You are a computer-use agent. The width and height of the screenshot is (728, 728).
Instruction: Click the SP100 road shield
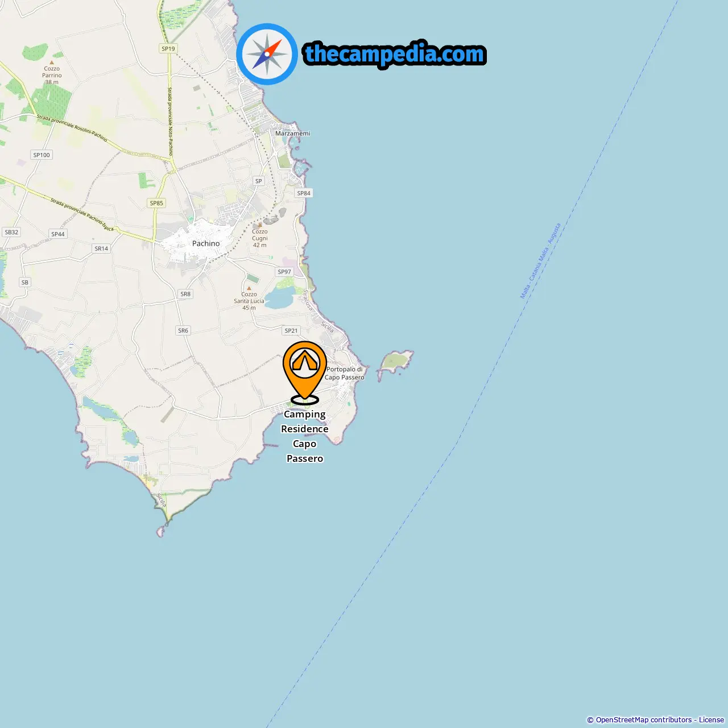pos(42,155)
